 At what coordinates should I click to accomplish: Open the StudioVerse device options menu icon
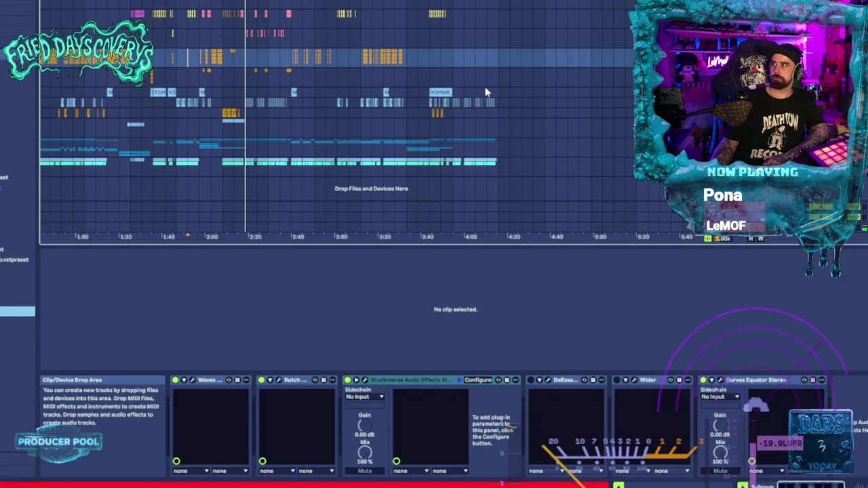pyautogui.click(x=515, y=380)
